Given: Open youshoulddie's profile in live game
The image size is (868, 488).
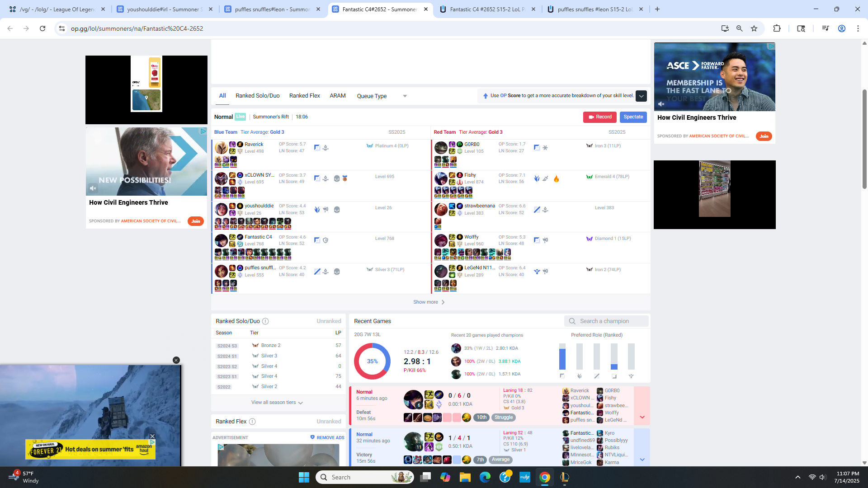Looking at the screenshot, I should pos(259,206).
